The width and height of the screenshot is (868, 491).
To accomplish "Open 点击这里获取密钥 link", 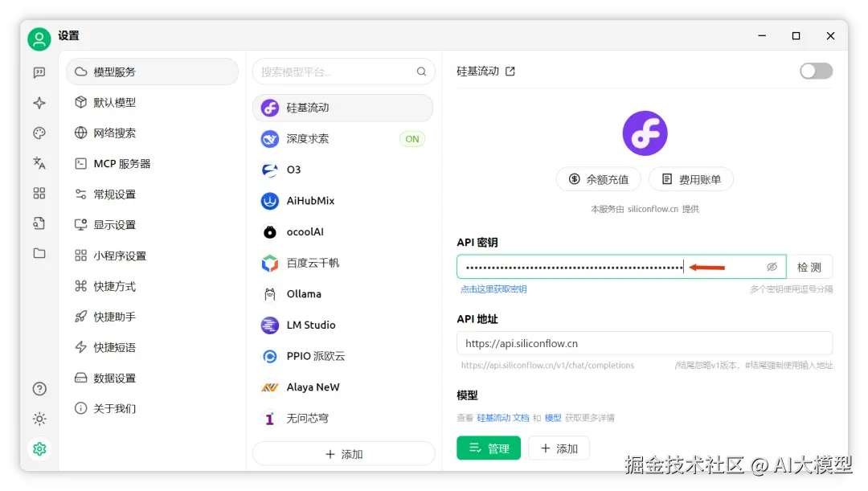I will pyautogui.click(x=493, y=289).
